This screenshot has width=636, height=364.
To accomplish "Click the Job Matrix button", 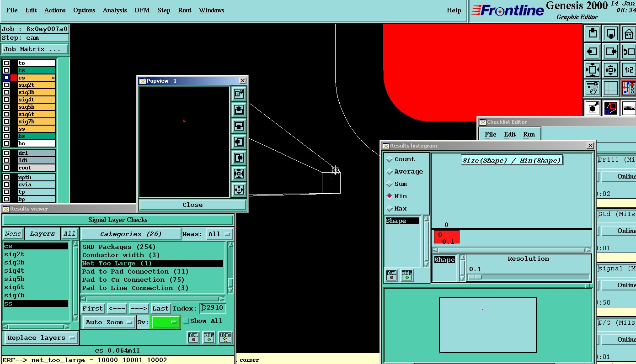I will [34, 49].
